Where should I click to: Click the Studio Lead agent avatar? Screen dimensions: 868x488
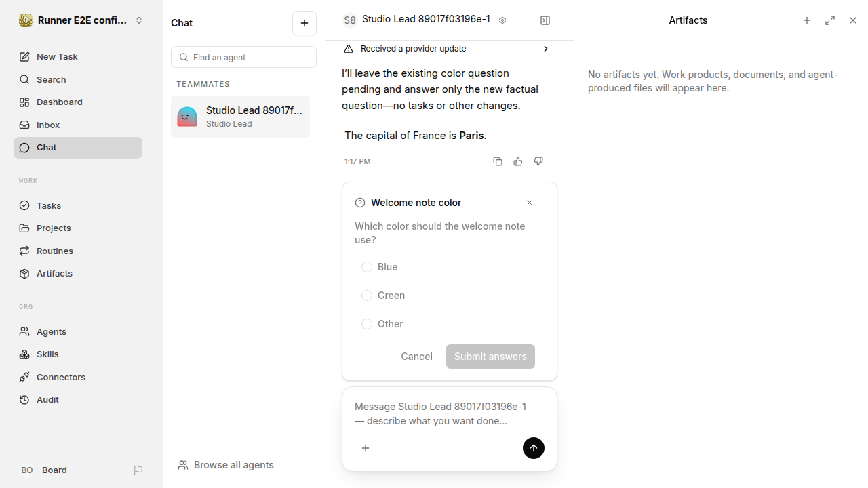187,117
